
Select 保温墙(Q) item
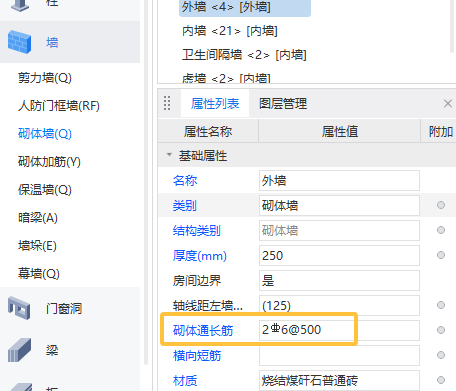point(45,190)
